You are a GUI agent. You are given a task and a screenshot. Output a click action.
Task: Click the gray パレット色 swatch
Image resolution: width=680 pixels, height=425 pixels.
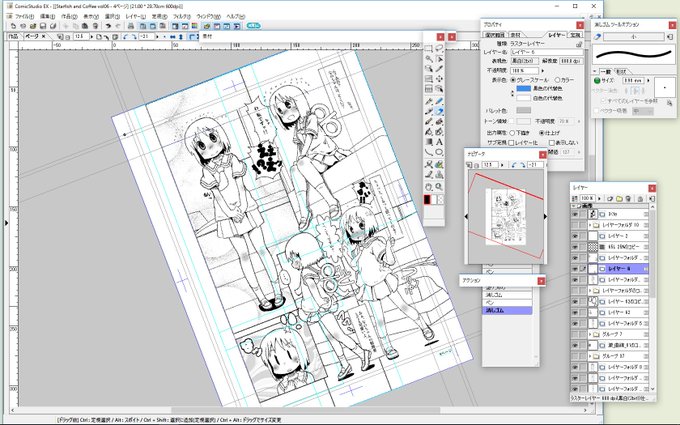click(523, 111)
